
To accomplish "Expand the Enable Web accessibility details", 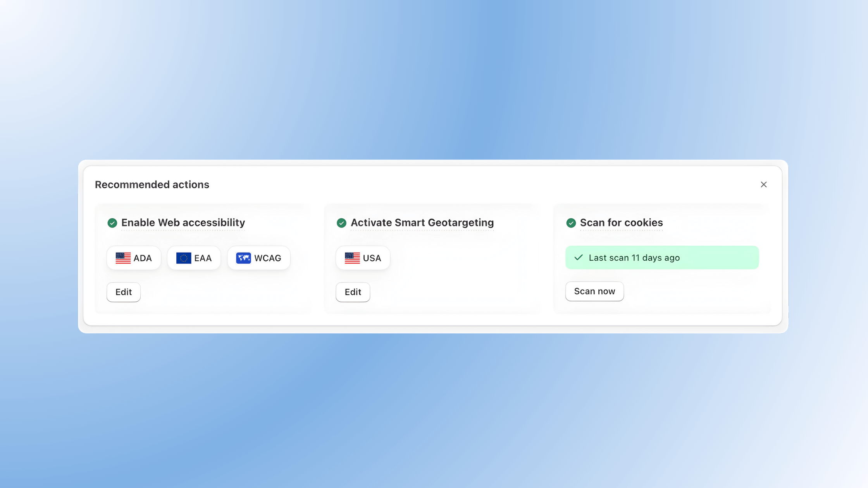I will point(183,223).
